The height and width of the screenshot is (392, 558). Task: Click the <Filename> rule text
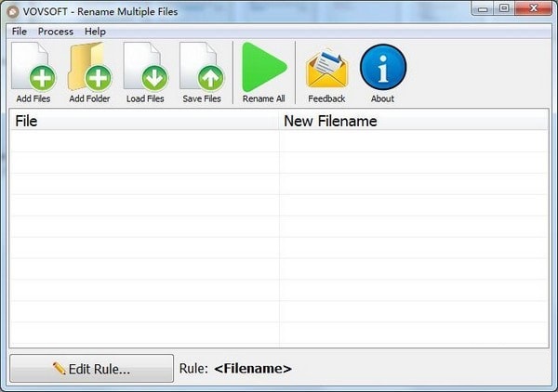(x=253, y=369)
